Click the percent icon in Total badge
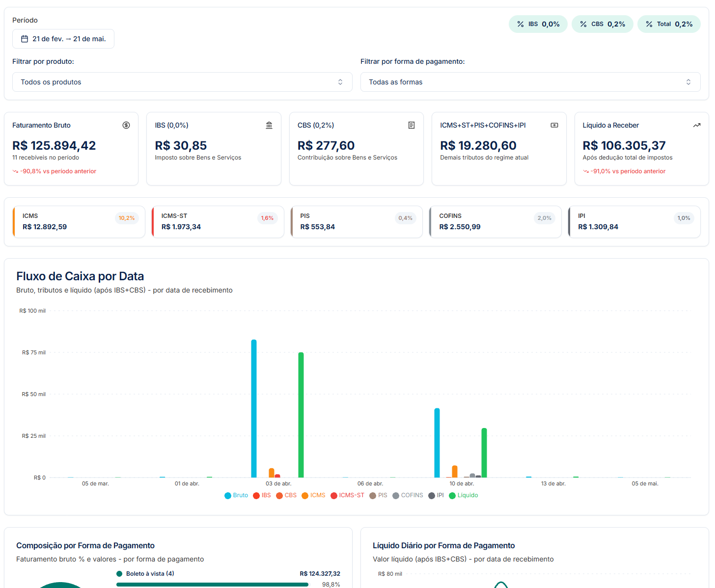 pos(649,24)
